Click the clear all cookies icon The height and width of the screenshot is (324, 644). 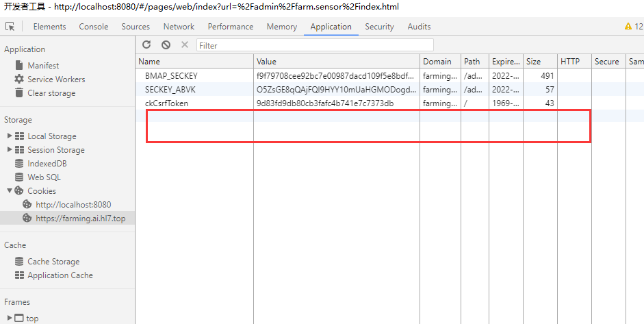166,45
